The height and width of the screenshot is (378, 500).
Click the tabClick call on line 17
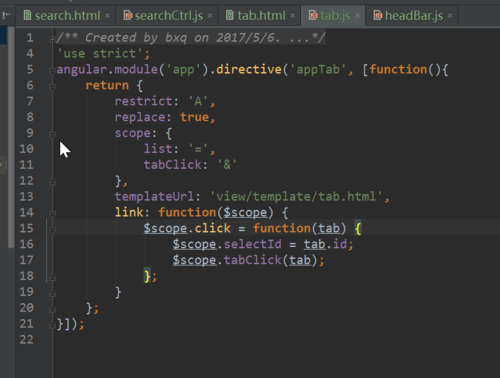point(252,260)
